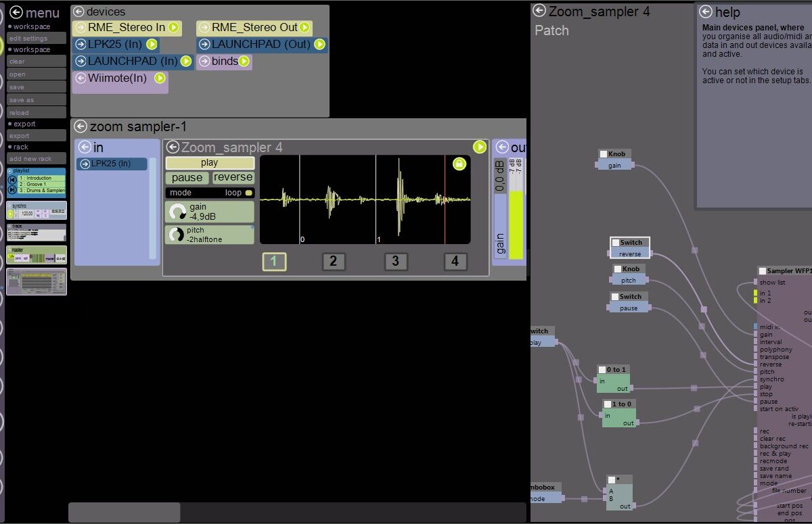
Task: Click the Zoom_sampler 4 green play icon
Action: click(479, 147)
